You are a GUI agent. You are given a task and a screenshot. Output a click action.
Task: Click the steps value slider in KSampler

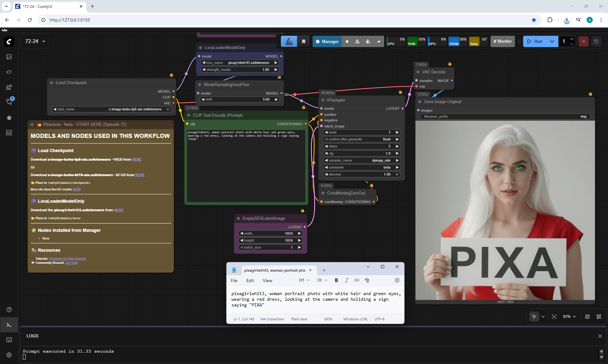(x=362, y=146)
